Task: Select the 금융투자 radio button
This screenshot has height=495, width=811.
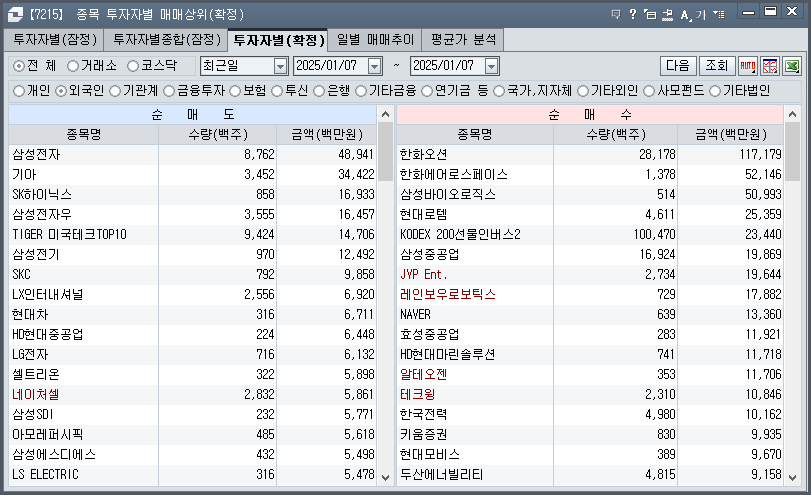Action: click(x=169, y=91)
